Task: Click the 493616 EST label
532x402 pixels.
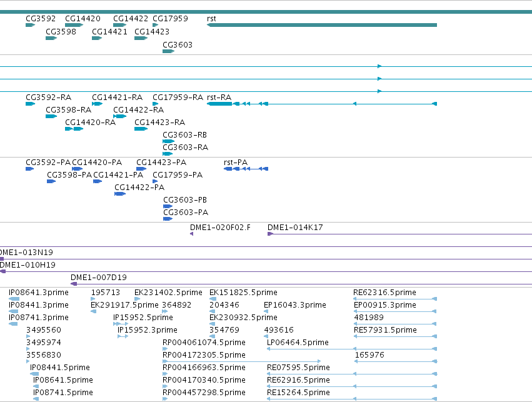Action: coord(279,331)
